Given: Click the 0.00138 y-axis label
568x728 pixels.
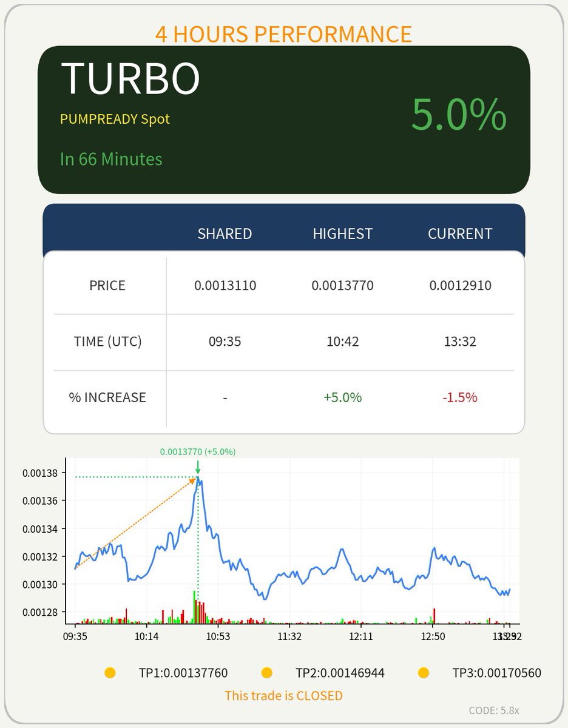Looking at the screenshot, I should [39, 473].
